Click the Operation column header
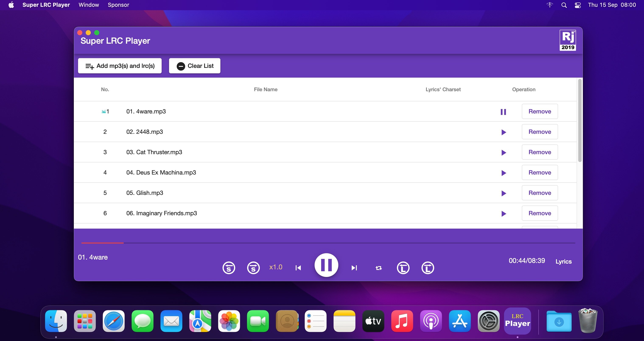This screenshot has width=644, height=341. click(524, 89)
